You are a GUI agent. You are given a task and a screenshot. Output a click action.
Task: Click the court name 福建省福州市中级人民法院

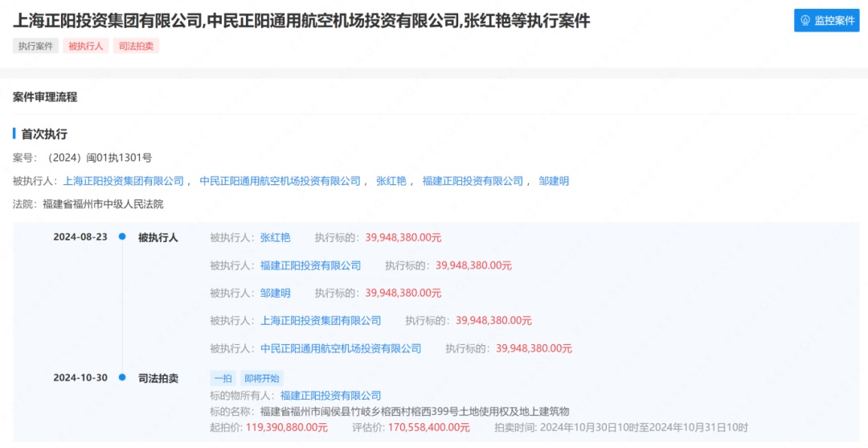[x=103, y=204]
